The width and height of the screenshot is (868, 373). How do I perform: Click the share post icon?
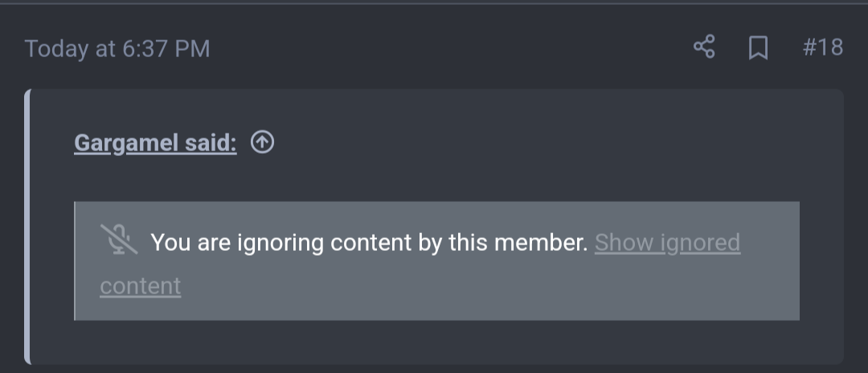(704, 47)
